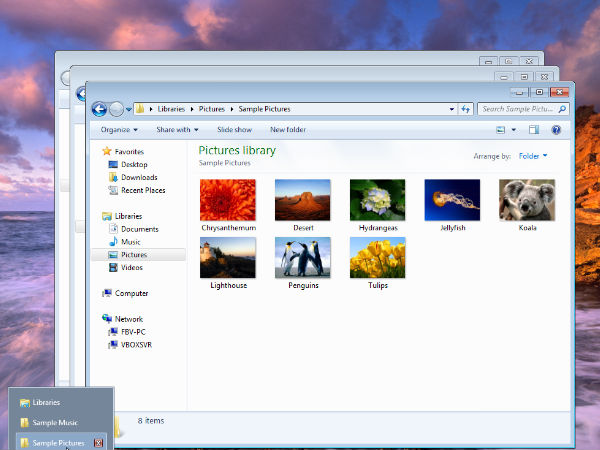
Task: Open Downloads folder in Favorites
Action: [139, 177]
